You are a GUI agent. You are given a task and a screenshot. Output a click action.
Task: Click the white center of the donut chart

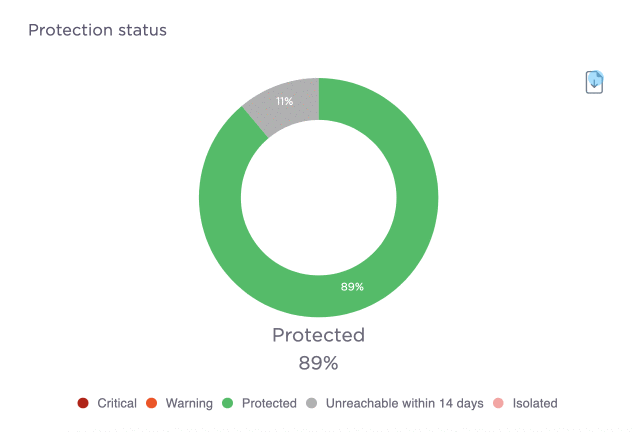318,198
